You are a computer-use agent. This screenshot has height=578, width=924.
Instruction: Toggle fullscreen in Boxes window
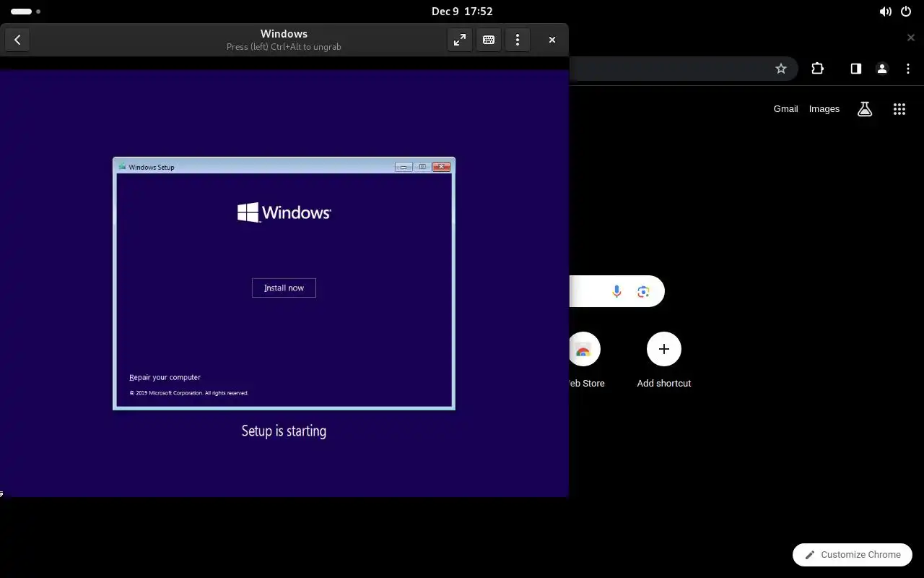pos(460,40)
